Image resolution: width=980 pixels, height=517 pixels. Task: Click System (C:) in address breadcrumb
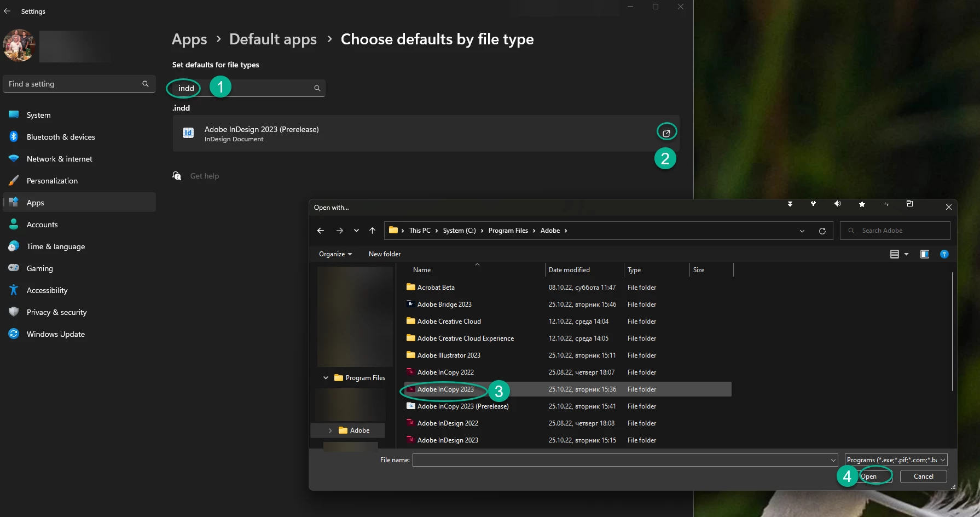coord(459,231)
